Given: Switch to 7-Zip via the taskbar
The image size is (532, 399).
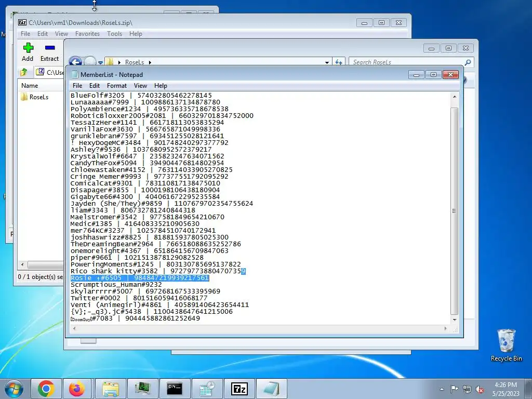Looking at the screenshot, I should (x=239, y=389).
